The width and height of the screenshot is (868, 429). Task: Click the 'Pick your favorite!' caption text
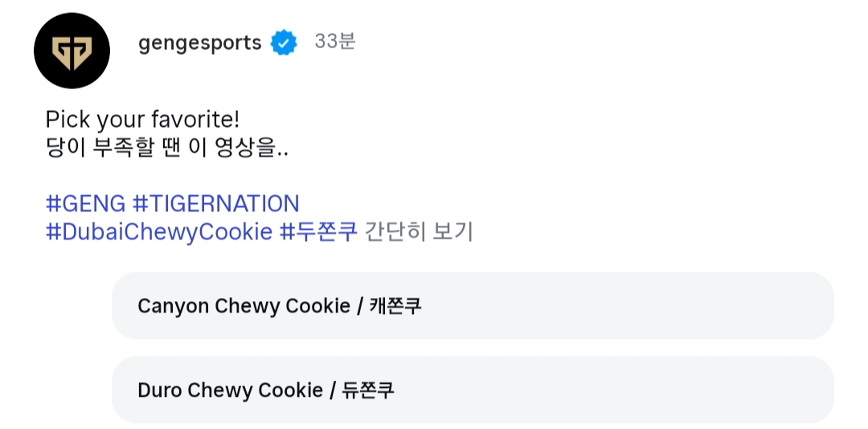pyautogui.click(x=142, y=121)
